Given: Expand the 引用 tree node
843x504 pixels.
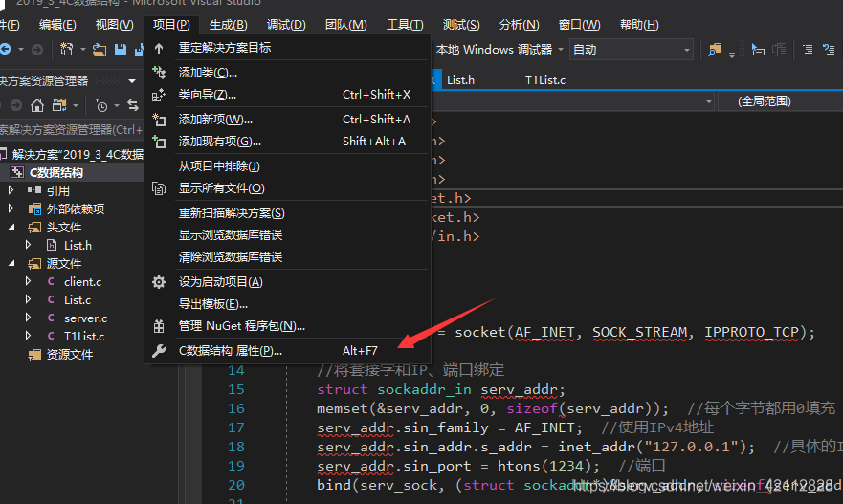Looking at the screenshot, I should [x=11, y=190].
